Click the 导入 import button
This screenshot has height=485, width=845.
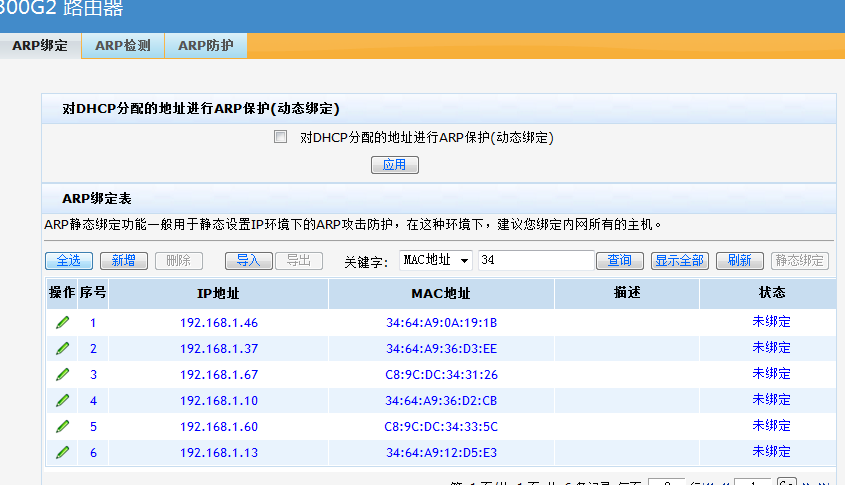pyautogui.click(x=248, y=260)
